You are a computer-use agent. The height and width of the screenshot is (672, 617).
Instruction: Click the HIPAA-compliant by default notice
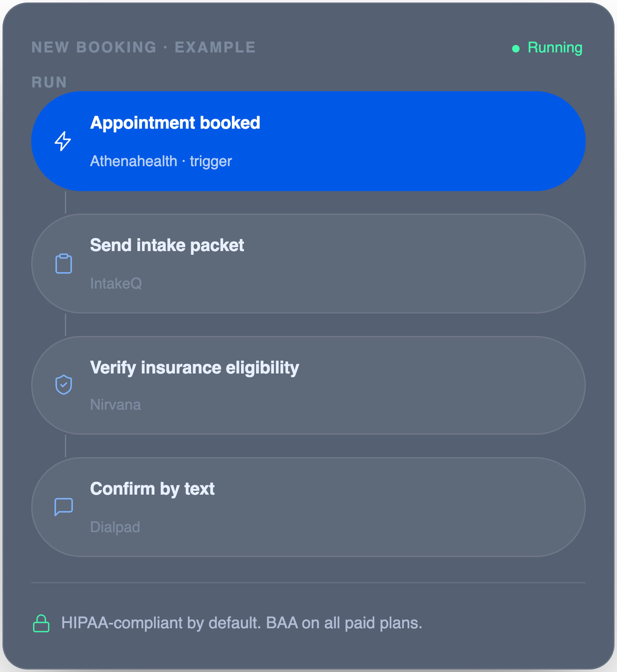coord(241,623)
